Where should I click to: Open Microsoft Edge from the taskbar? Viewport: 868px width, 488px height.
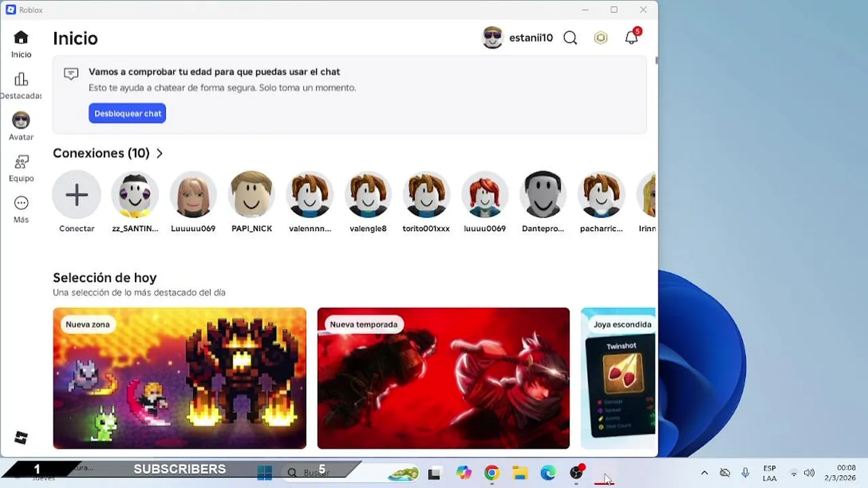click(548, 473)
